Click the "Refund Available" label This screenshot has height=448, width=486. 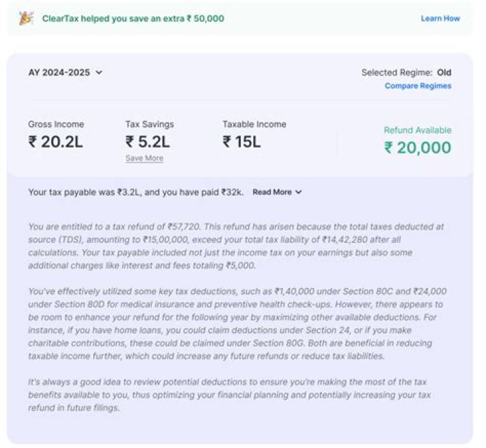pyautogui.click(x=418, y=130)
